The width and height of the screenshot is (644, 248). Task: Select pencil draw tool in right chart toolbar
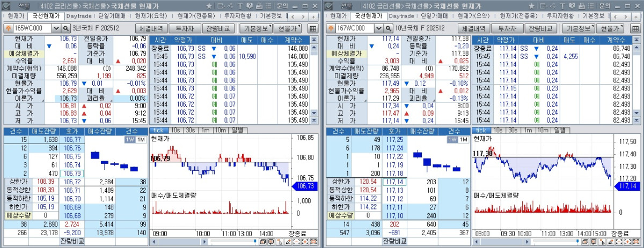click(611, 242)
